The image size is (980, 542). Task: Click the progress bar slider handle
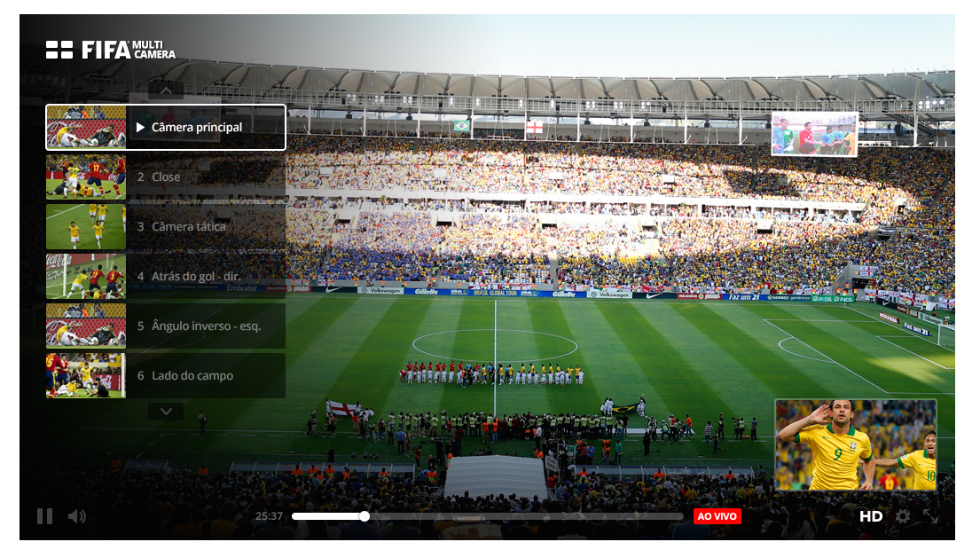(364, 516)
